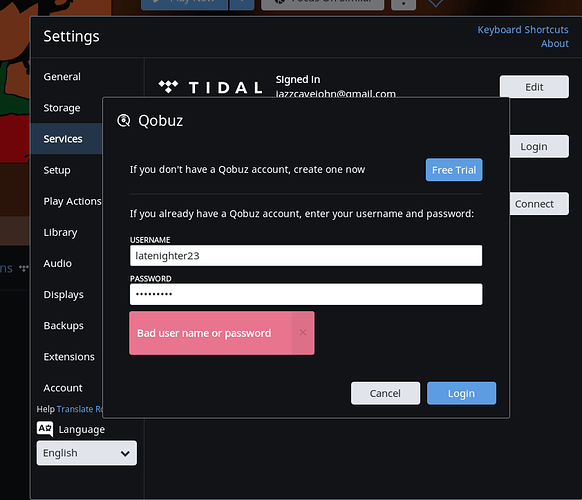582x500 pixels.
Task: Focus the Username field containing latenighter23
Action: (306, 255)
